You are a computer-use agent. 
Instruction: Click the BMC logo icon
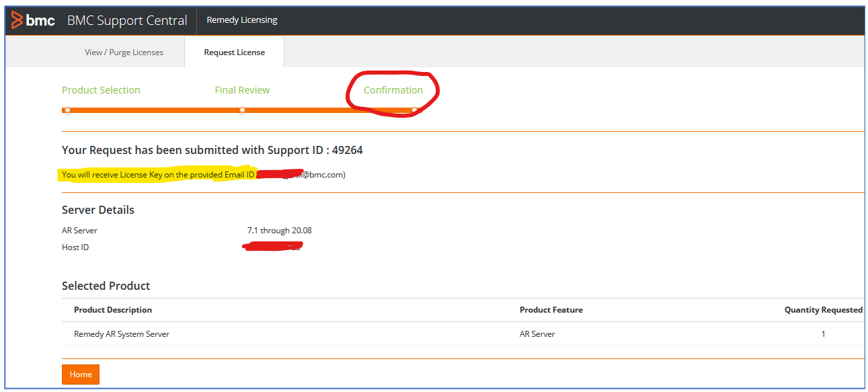point(33,20)
